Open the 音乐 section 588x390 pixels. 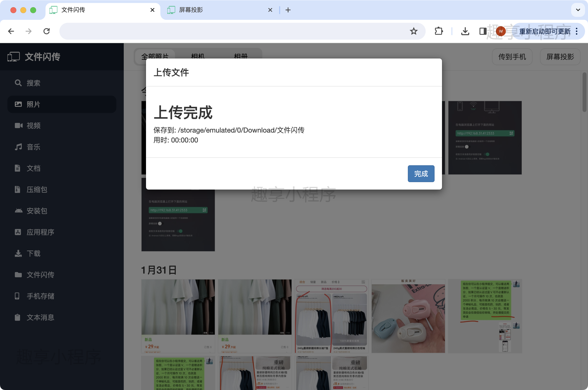[62, 147]
